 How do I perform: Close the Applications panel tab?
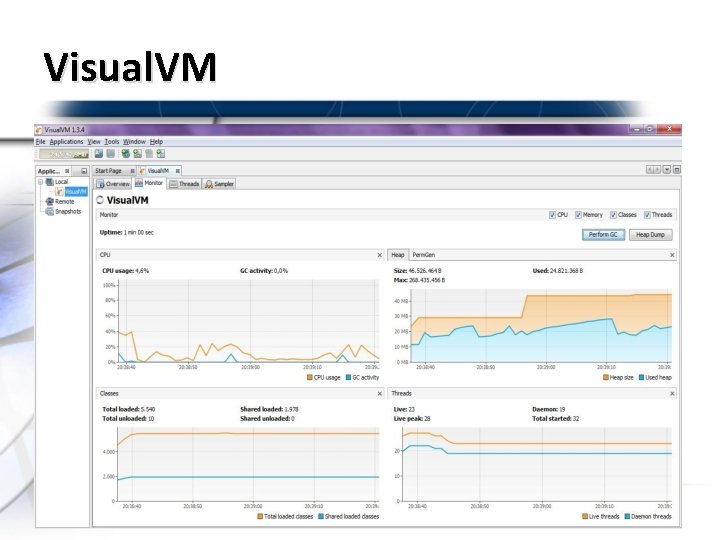click(x=68, y=171)
